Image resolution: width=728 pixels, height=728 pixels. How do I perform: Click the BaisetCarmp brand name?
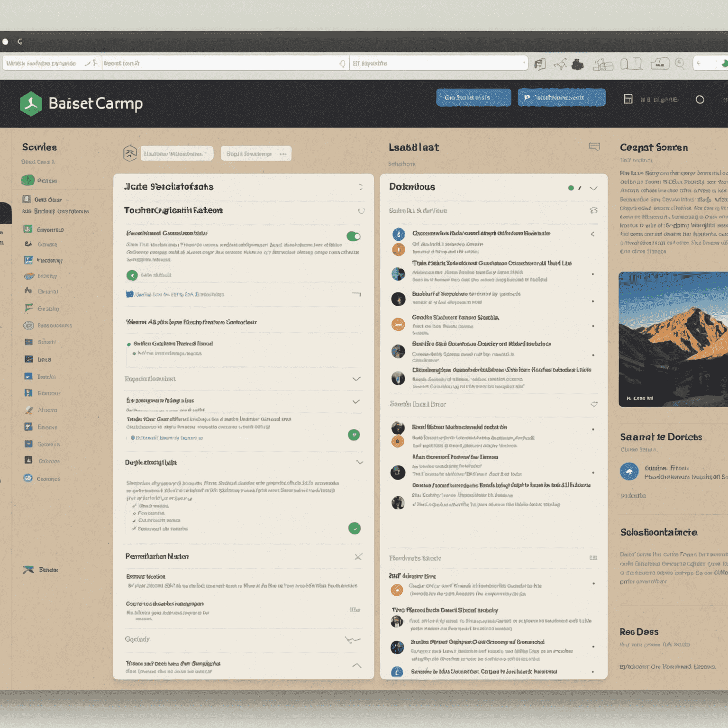pos(95,104)
